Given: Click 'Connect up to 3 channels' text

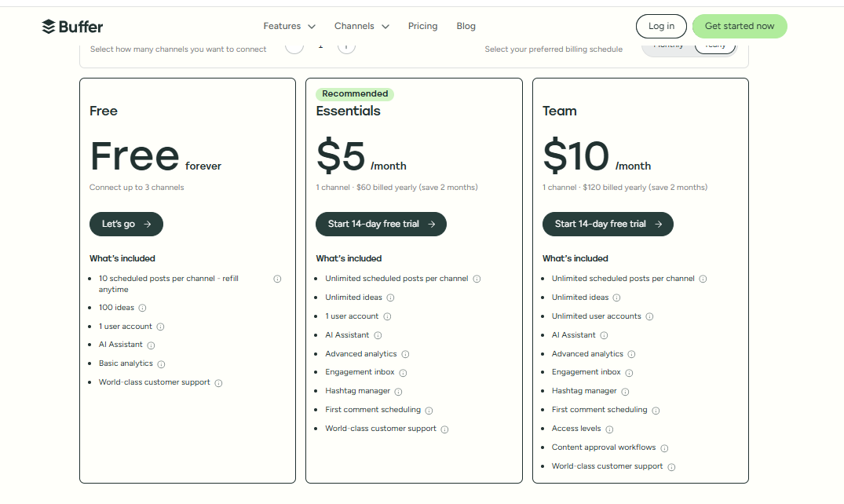Looking at the screenshot, I should (137, 188).
